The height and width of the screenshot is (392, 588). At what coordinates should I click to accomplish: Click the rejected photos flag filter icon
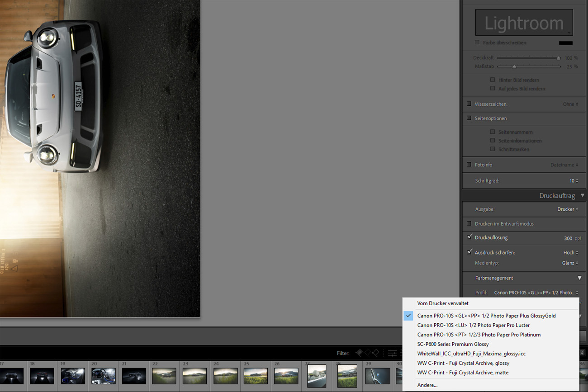[376, 353]
